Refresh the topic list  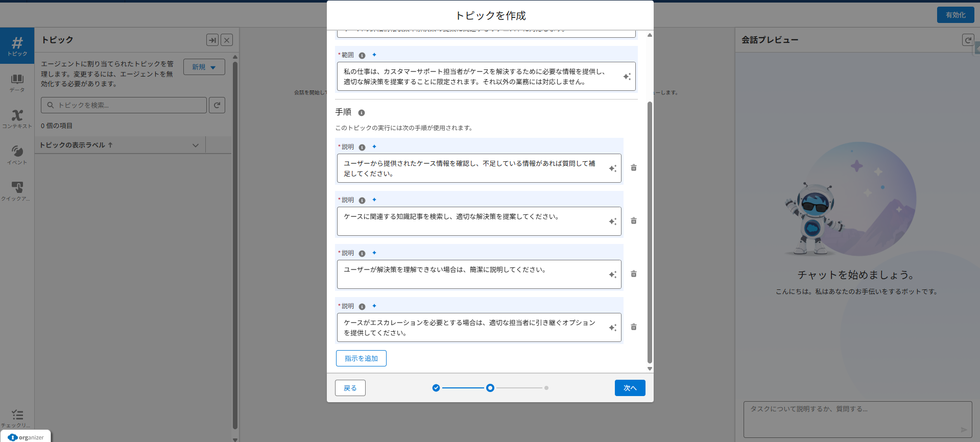click(x=217, y=105)
